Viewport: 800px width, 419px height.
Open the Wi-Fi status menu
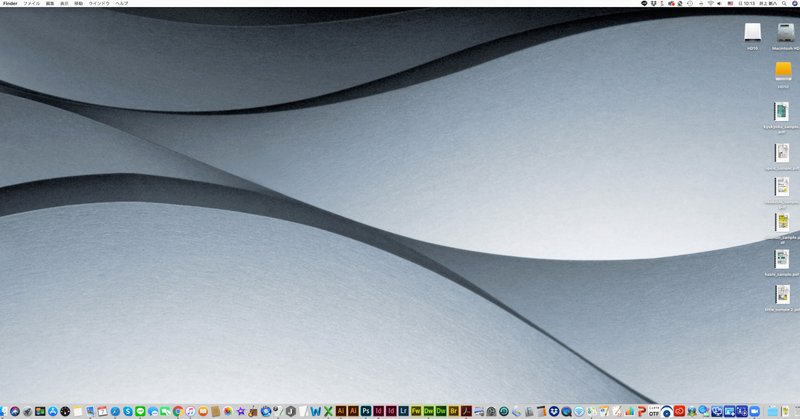point(711,3)
